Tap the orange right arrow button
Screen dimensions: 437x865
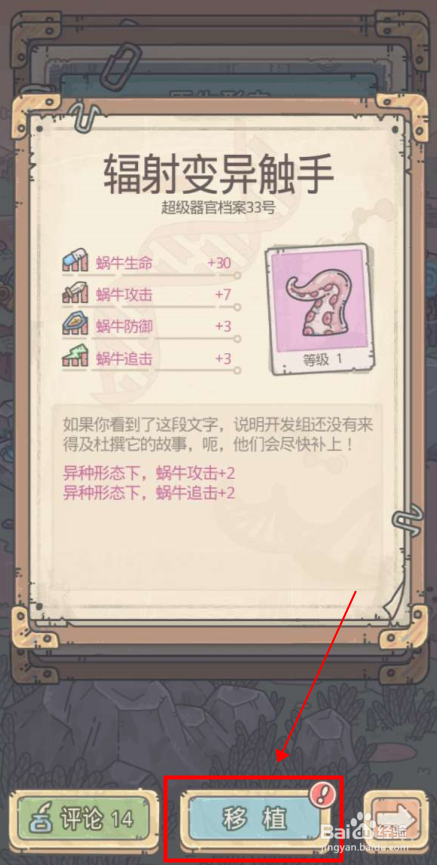click(396, 819)
